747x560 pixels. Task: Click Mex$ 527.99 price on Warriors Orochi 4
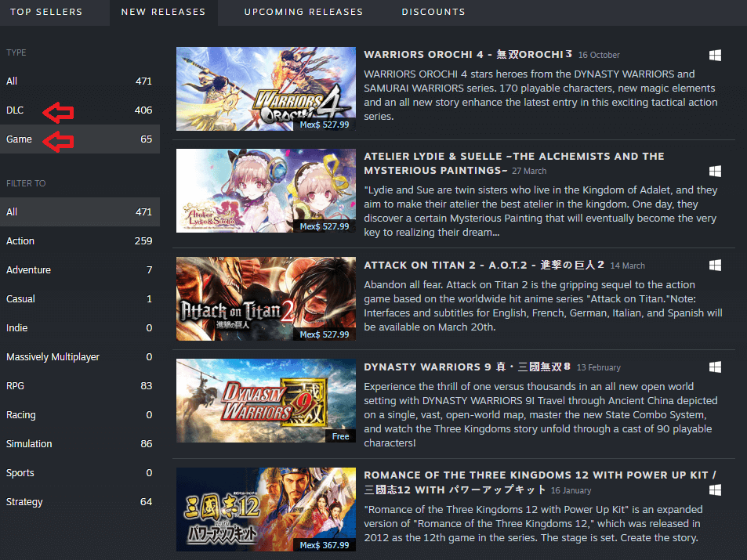[x=325, y=125]
